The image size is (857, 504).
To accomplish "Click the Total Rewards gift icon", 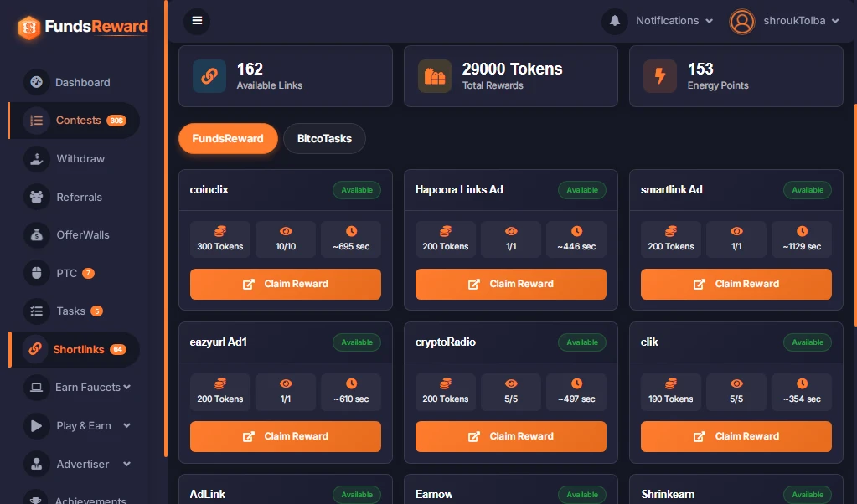I will [x=435, y=76].
